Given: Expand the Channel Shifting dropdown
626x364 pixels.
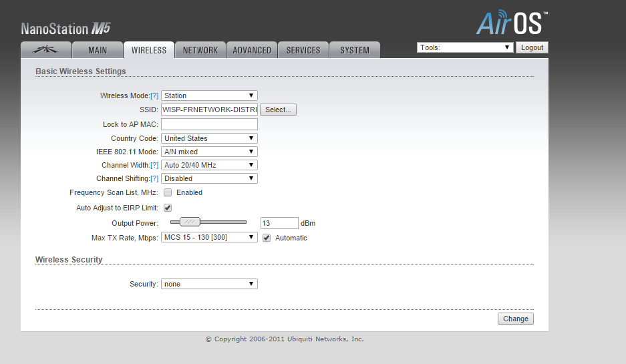Looking at the screenshot, I should [x=209, y=178].
